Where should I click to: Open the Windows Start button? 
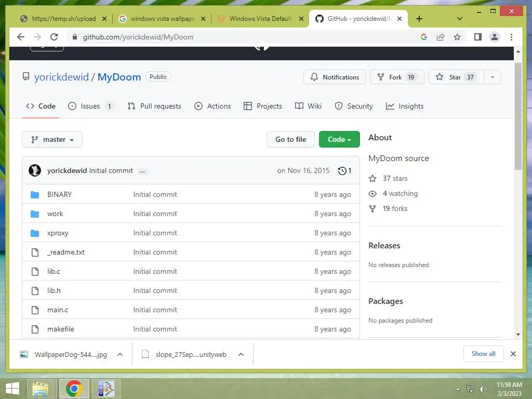pos(12,389)
